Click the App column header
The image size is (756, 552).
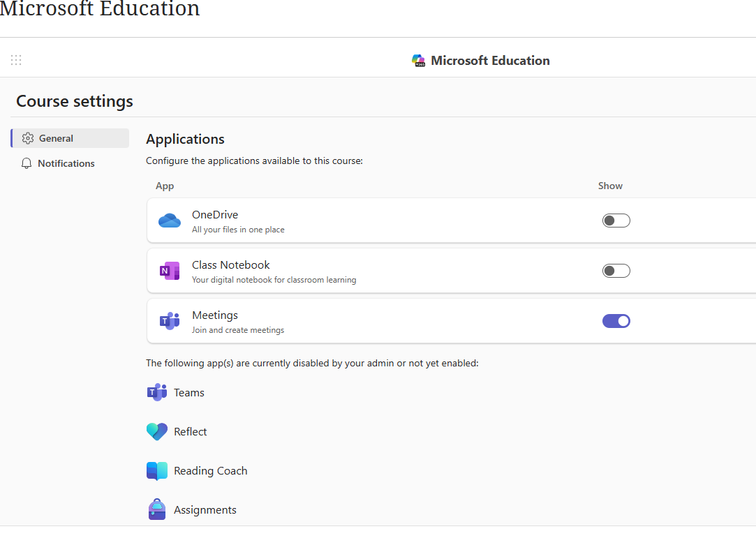click(x=165, y=186)
